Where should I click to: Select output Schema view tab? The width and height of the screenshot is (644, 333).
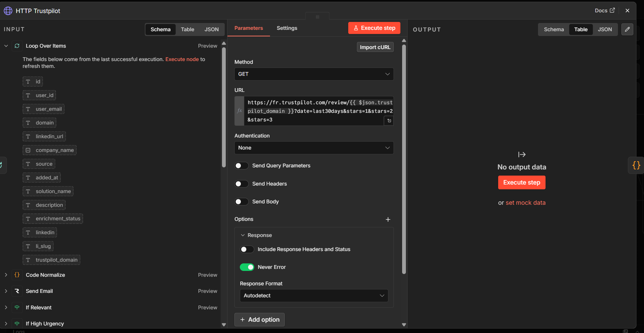point(554,29)
